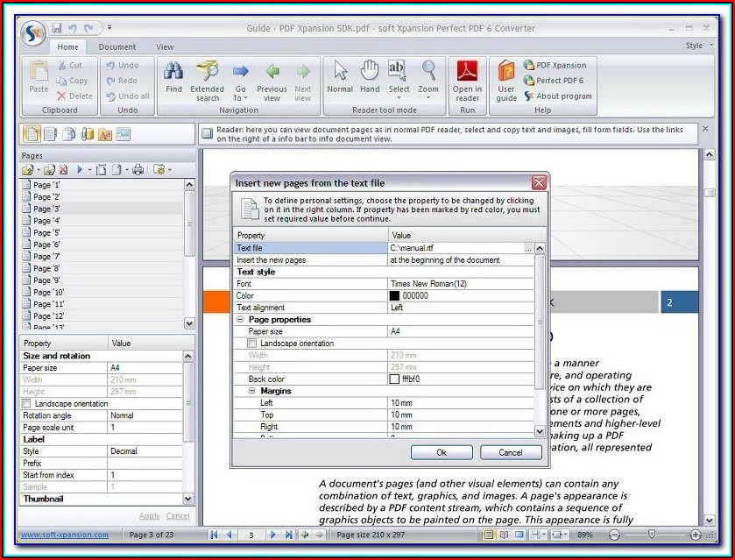Click Open in reader icon
This screenshot has width=735, height=560.
tap(467, 73)
